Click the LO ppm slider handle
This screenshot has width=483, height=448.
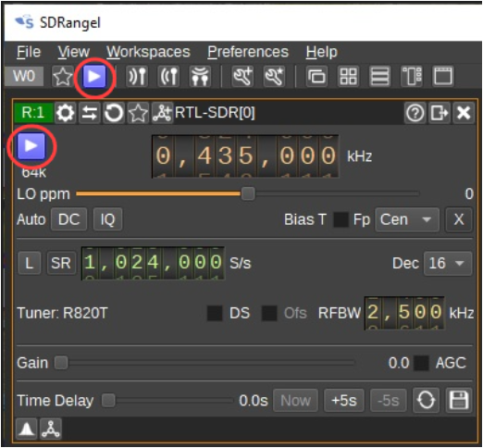tap(248, 194)
